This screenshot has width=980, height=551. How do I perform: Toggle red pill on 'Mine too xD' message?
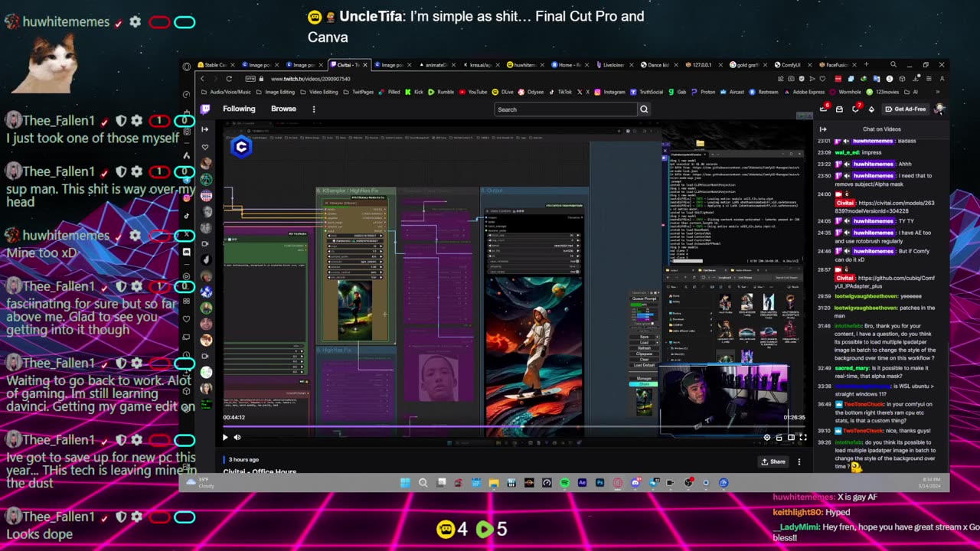[x=158, y=235]
